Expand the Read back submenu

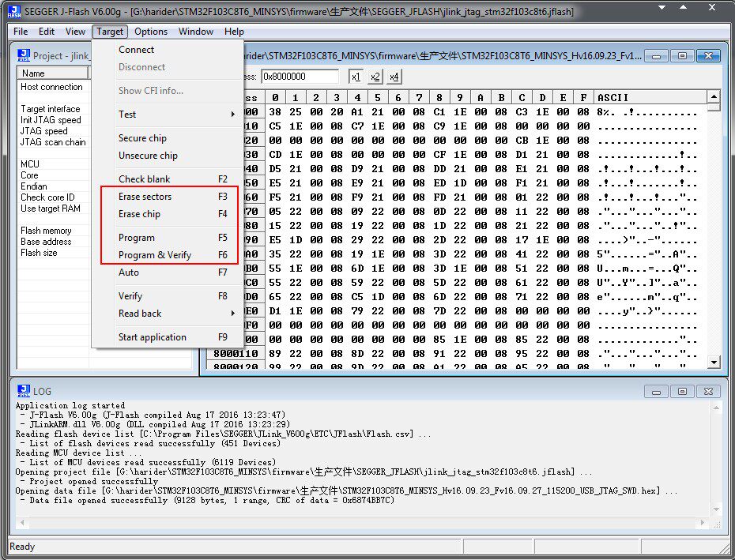[x=168, y=314]
